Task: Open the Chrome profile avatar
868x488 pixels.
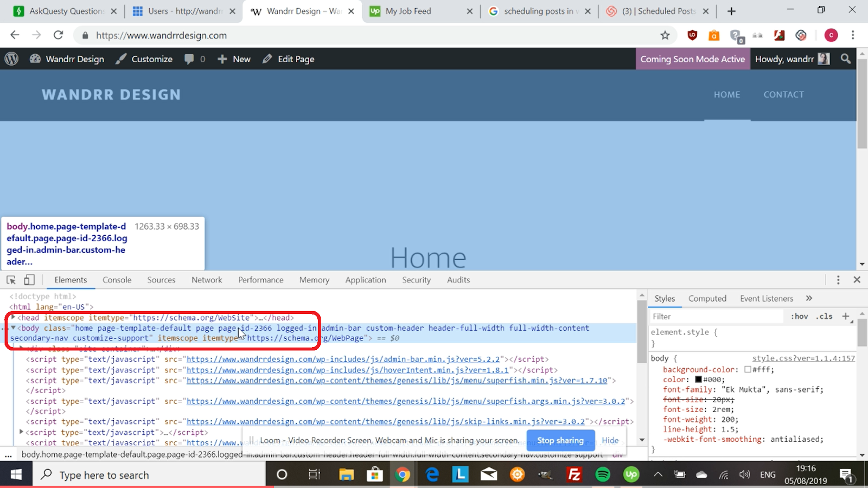Action: click(x=831, y=35)
